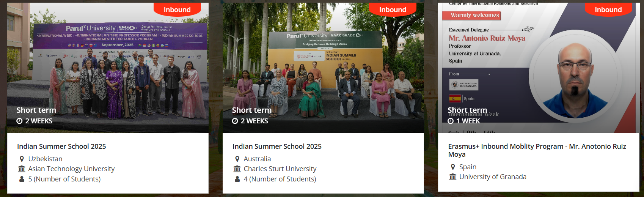
Task: Click the institution icon beside Asian Technology University
Action: 22,169
